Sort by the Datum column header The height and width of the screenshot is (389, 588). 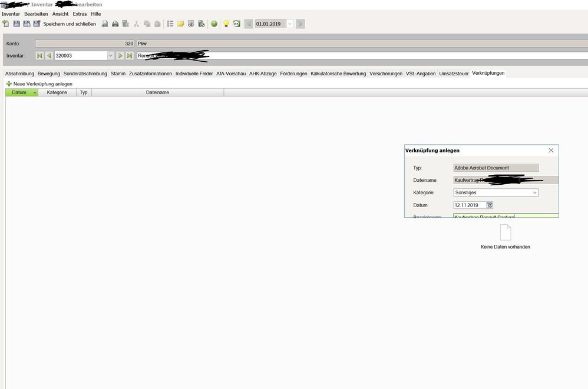pyautogui.click(x=19, y=92)
